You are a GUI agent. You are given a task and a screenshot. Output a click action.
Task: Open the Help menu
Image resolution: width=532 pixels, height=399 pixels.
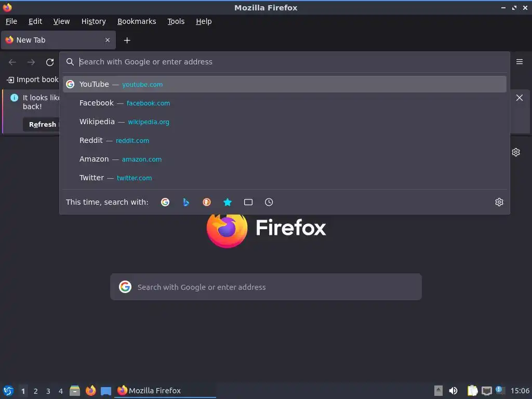point(204,21)
